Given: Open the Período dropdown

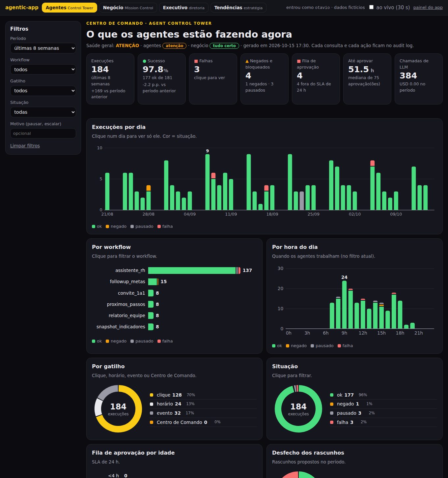Looking at the screenshot, I should click(43, 48).
